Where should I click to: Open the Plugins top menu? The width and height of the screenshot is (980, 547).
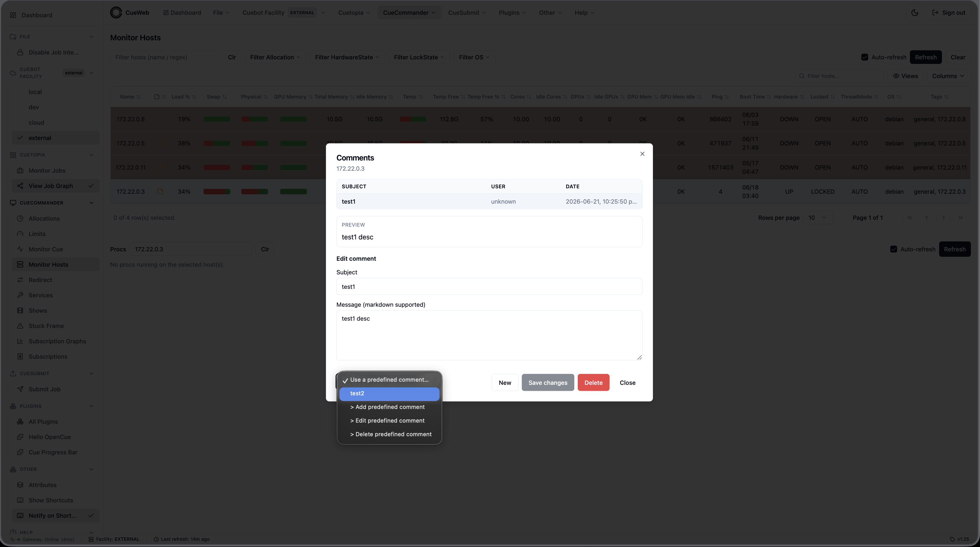(x=512, y=12)
